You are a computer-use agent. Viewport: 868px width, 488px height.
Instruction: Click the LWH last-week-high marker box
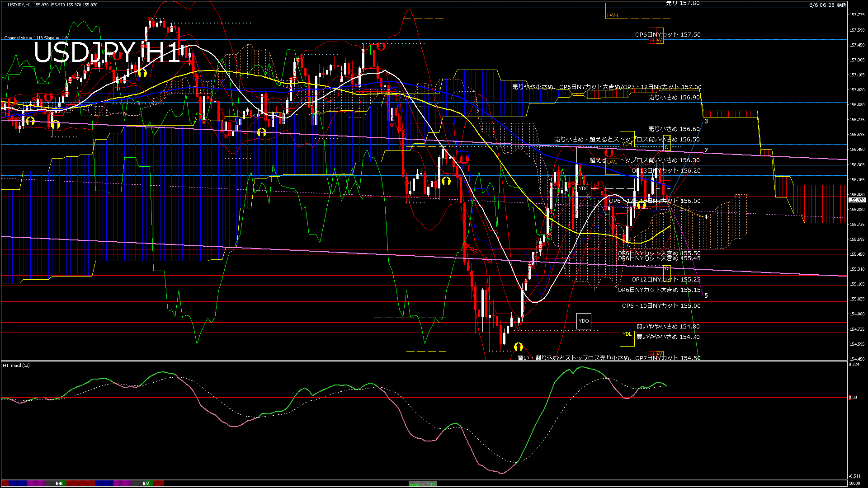613,11
